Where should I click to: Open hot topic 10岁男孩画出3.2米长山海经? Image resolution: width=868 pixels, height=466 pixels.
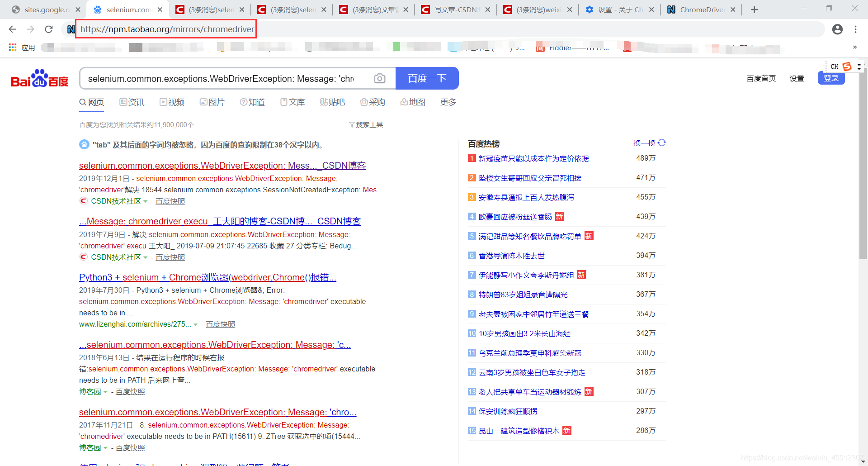pos(524,333)
